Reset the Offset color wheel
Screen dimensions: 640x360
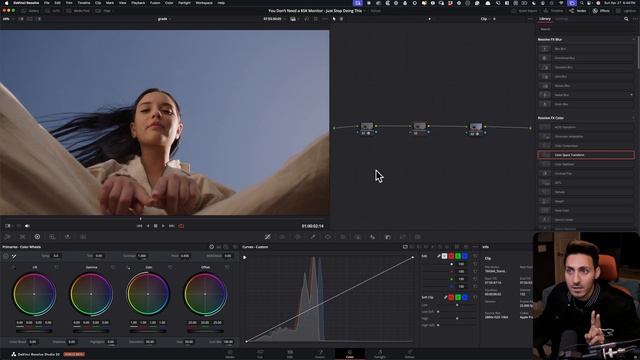pos(227,267)
